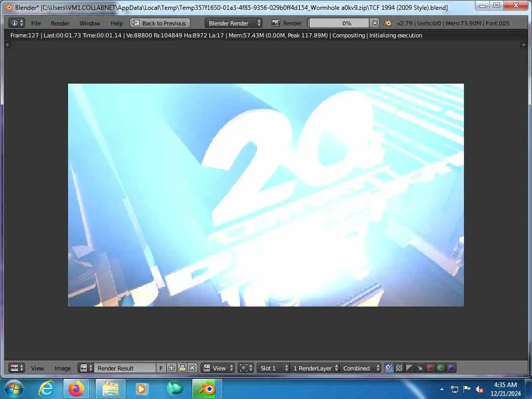Open the 1 RenderLayer dropdown

point(314,368)
